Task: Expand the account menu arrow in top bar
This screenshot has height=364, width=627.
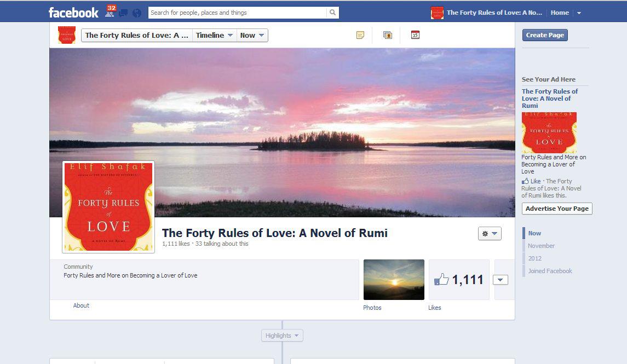Action: (x=579, y=13)
